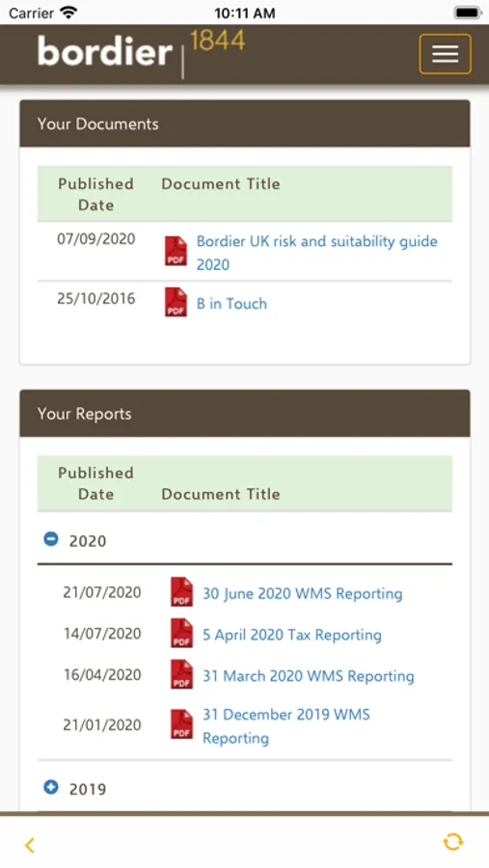
Task: Open 31 December 2019 WMS Reporting
Action: (x=285, y=725)
